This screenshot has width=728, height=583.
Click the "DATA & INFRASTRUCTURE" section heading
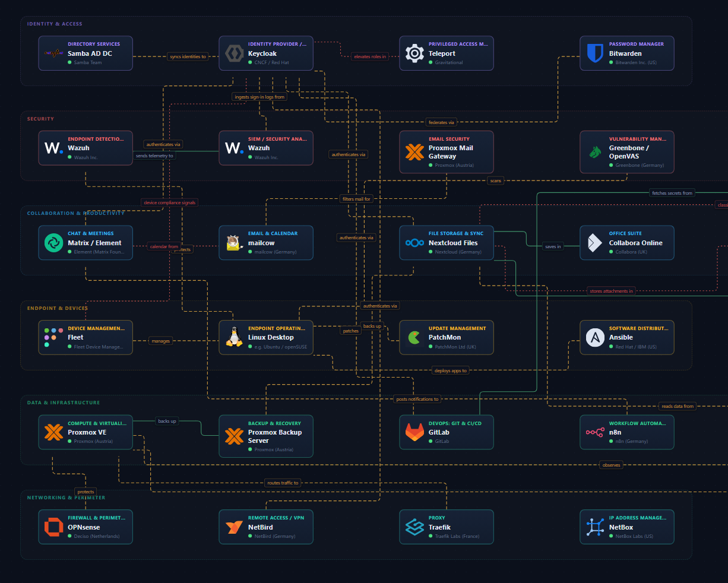click(x=64, y=403)
